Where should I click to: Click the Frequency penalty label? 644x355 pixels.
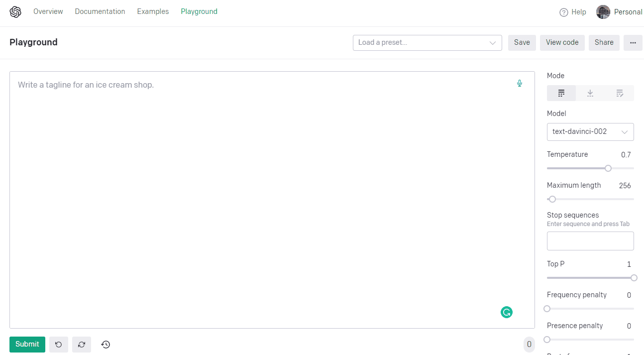coord(577,295)
